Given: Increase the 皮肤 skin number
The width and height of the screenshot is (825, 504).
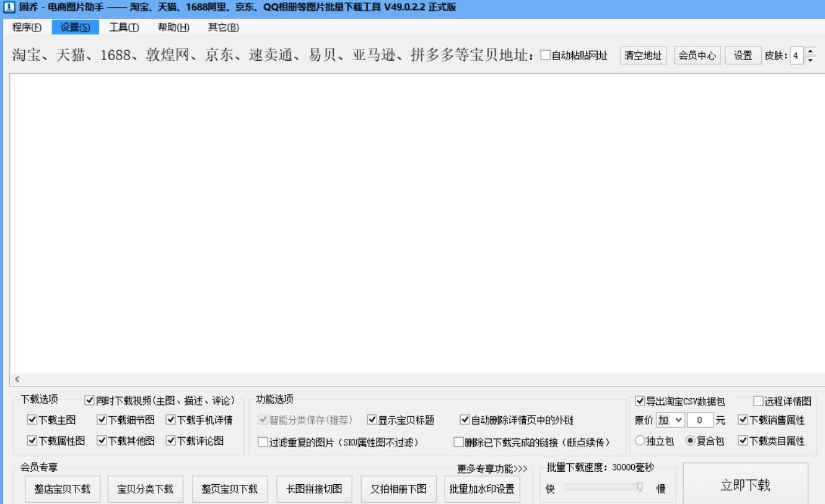Looking at the screenshot, I should click(810, 51).
